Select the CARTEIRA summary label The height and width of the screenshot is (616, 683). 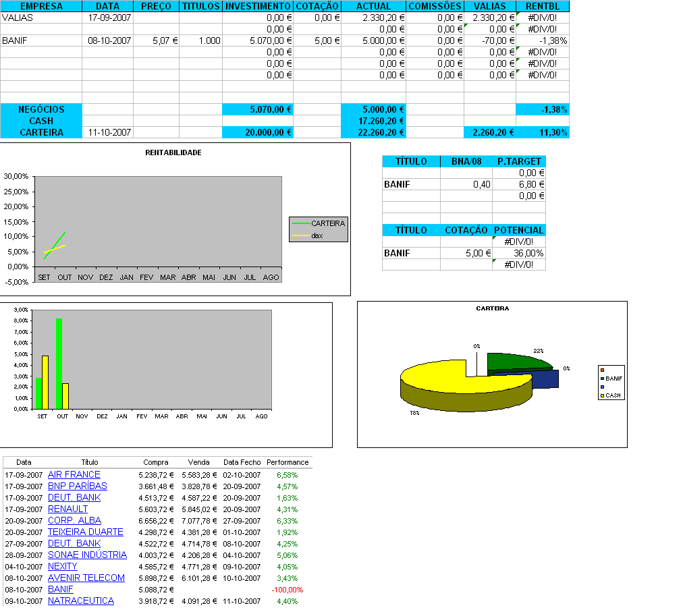[41, 132]
